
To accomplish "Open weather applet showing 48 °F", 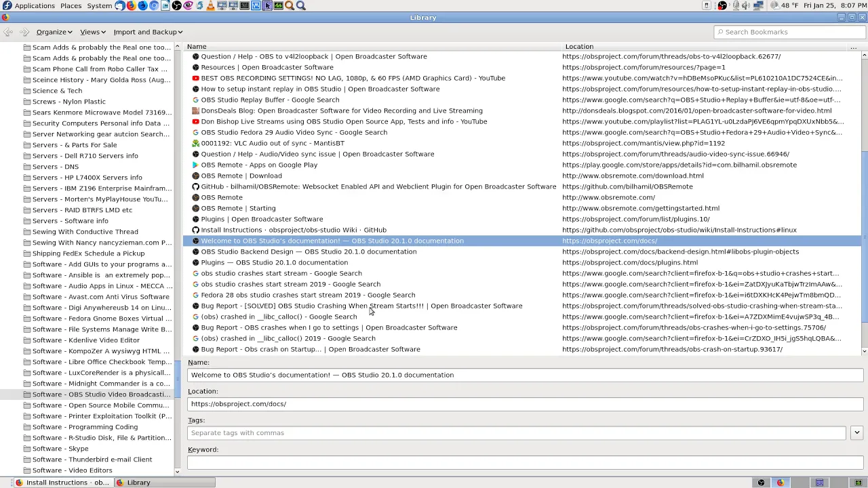I will point(785,5).
